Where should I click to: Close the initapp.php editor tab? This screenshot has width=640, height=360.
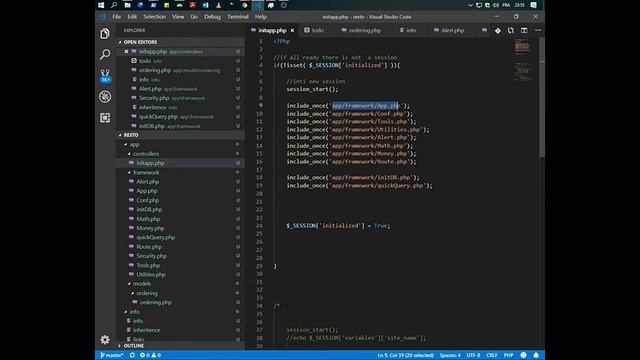[292, 31]
